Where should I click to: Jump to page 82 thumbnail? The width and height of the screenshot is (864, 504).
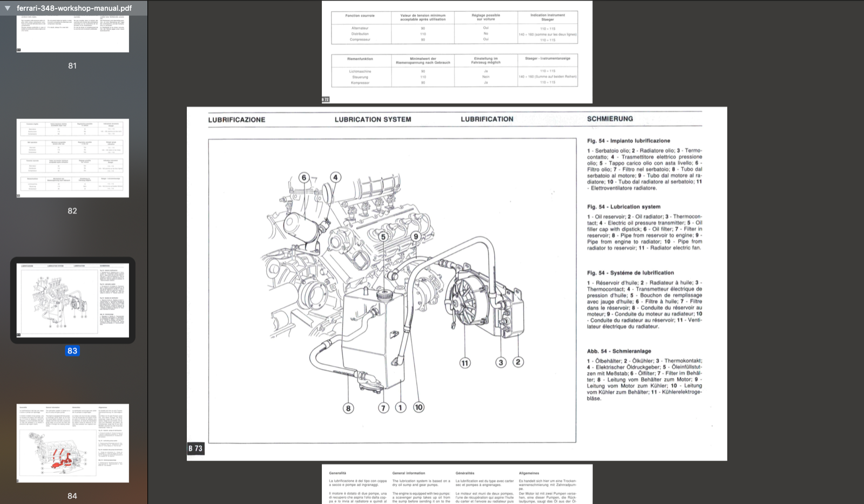[72, 158]
